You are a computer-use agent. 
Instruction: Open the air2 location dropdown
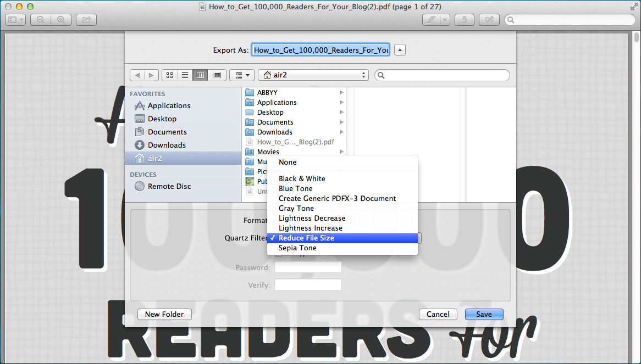click(x=313, y=75)
